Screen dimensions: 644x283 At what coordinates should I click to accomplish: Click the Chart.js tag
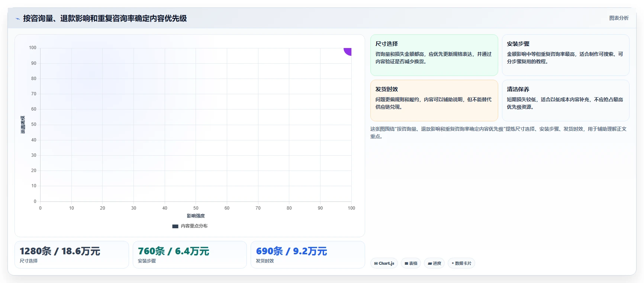(384, 263)
